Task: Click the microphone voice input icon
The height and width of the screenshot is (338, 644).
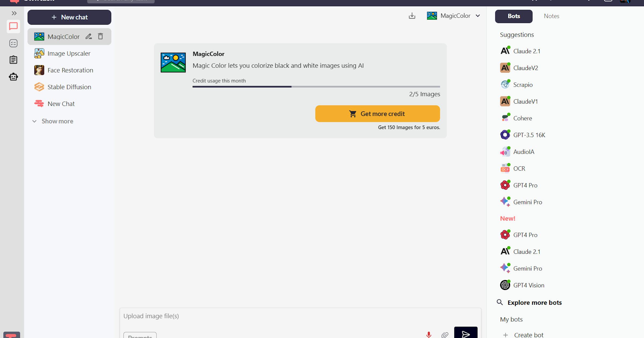Action: pos(429,334)
